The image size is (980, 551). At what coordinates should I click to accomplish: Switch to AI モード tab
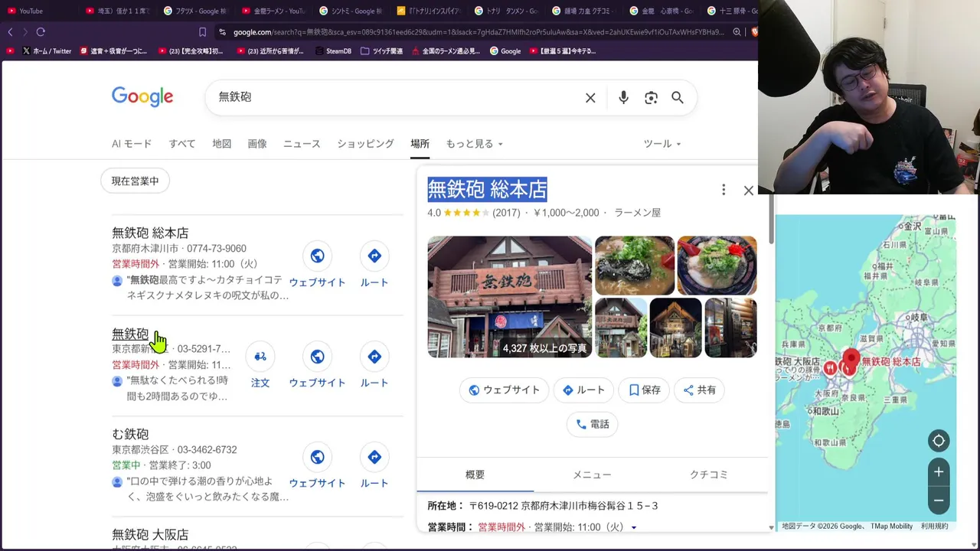(x=132, y=144)
